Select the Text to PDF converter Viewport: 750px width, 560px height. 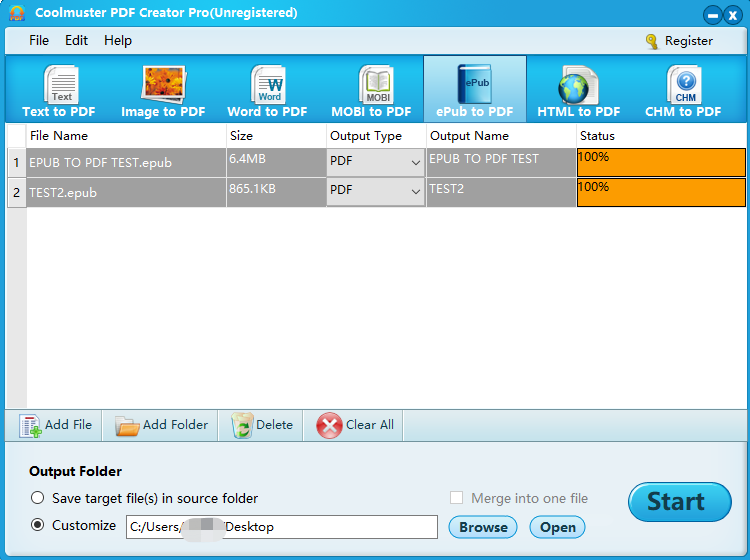tap(59, 91)
